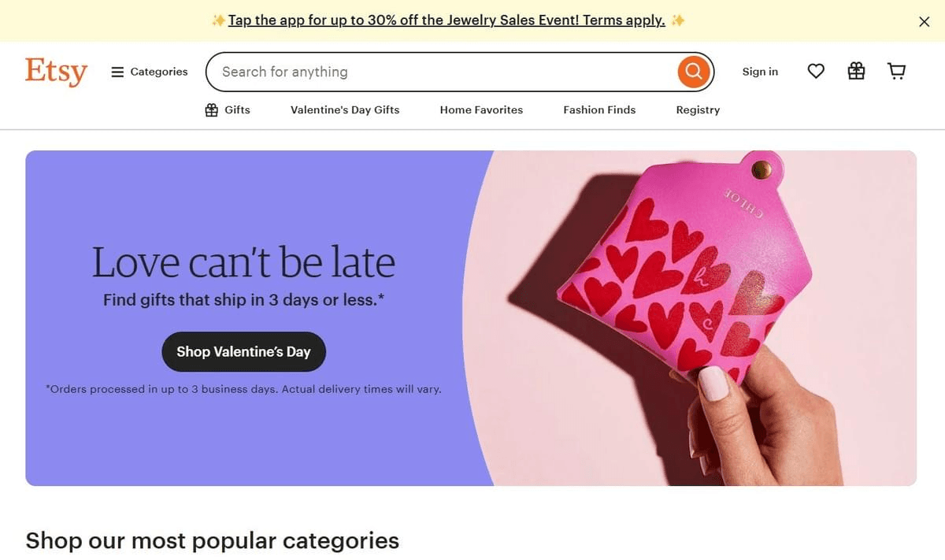Open Favorites heart icon

point(816,72)
